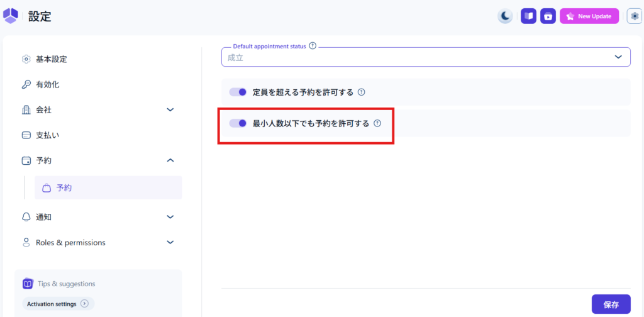The width and height of the screenshot is (644, 317).
Task: Go to 有効化 settings
Action: pos(47,84)
